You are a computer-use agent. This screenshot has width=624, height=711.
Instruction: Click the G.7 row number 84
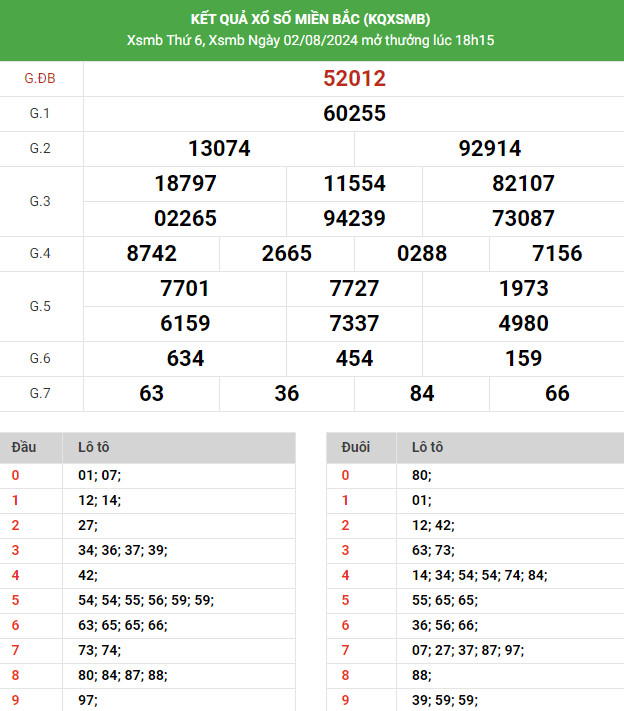[422, 393]
